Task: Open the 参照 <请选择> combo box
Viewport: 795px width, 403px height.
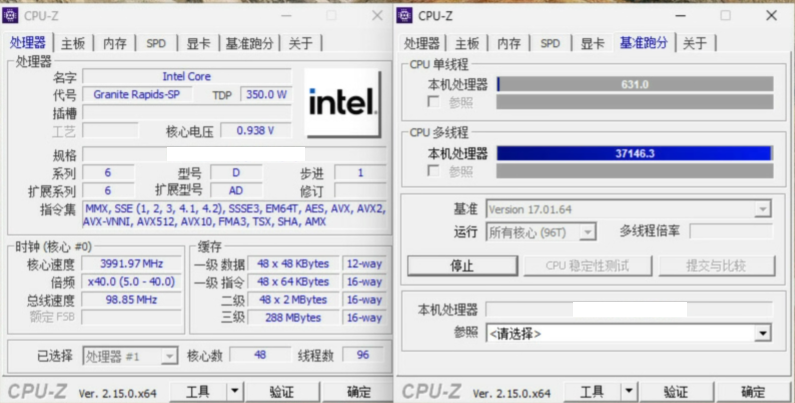Action: click(629, 333)
